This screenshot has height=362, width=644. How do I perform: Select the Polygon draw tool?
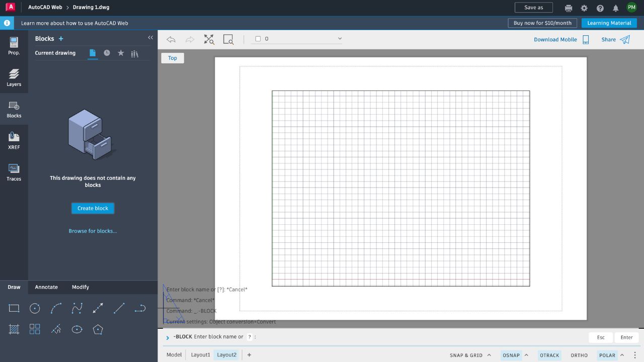coord(98,329)
